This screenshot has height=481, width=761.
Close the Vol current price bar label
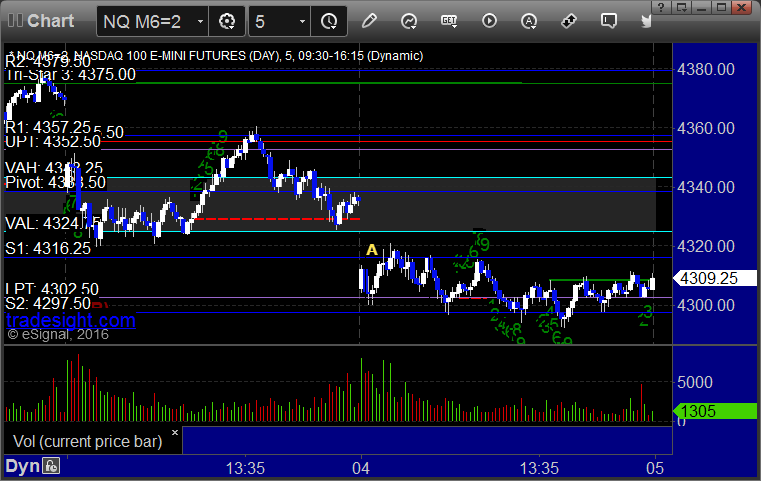click(175, 432)
